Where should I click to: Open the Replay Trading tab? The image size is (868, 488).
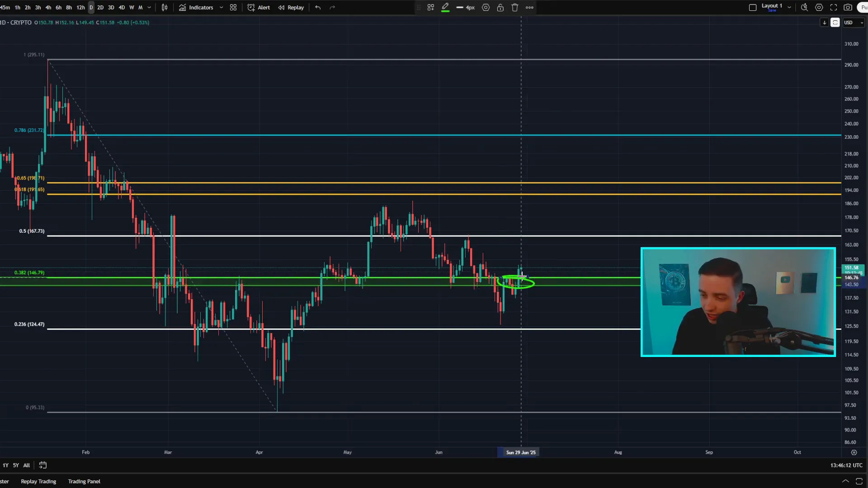pyautogui.click(x=38, y=481)
